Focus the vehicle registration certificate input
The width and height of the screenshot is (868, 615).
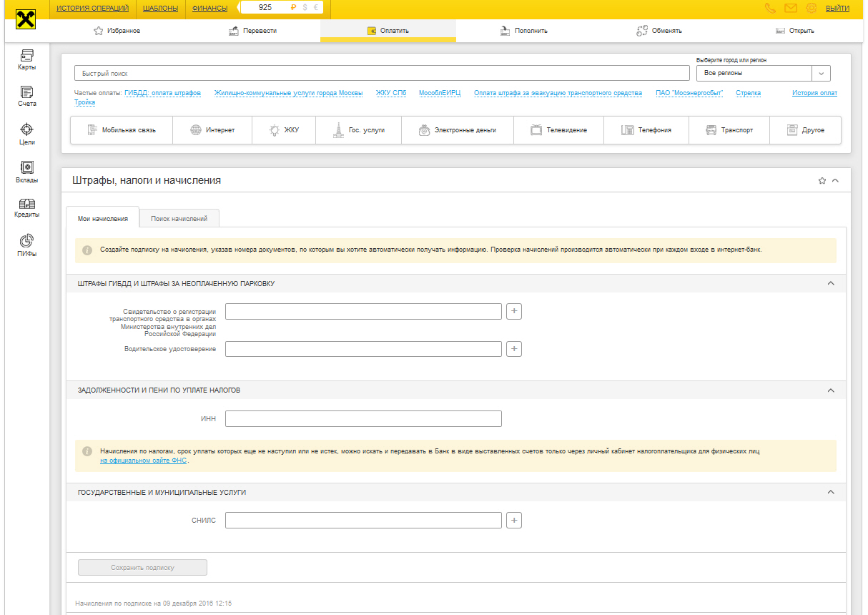pos(363,311)
